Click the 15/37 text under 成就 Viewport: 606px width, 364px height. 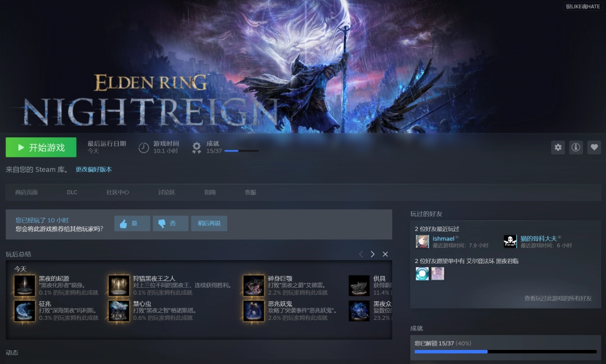click(214, 151)
